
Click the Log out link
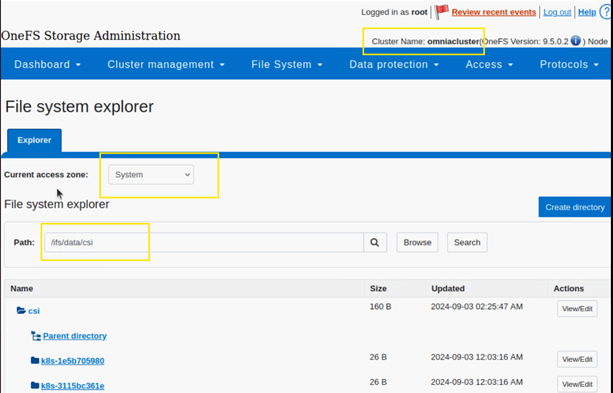(x=557, y=12)
